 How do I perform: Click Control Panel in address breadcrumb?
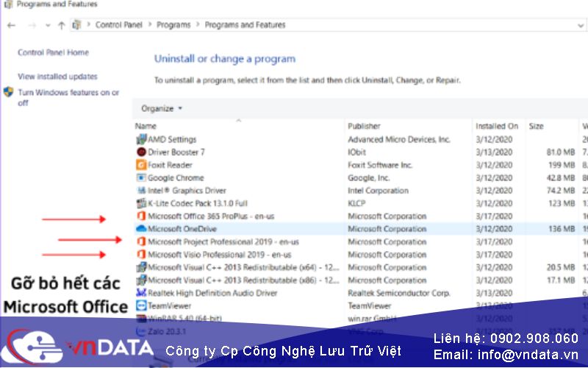coord(119,25)
